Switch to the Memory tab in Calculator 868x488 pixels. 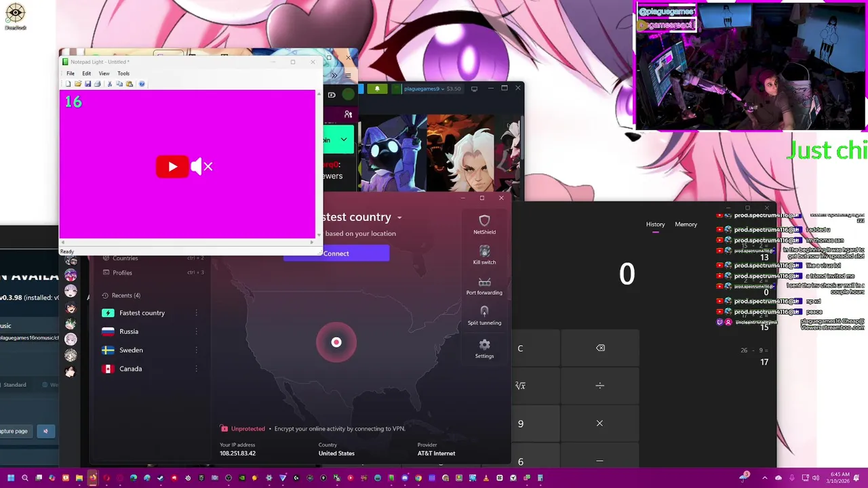(x=686, y=224)
